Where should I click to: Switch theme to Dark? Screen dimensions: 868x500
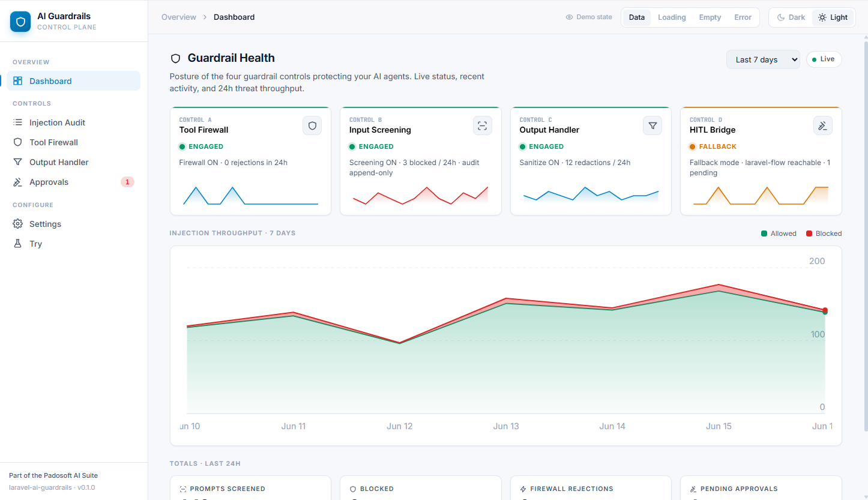[x=791, y=17]
